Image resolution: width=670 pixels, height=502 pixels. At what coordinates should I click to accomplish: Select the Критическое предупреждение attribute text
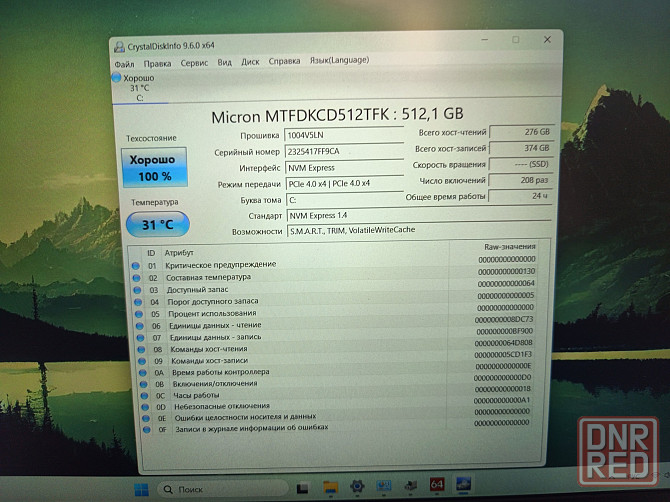pyautogui.click(x=220, y=265)
